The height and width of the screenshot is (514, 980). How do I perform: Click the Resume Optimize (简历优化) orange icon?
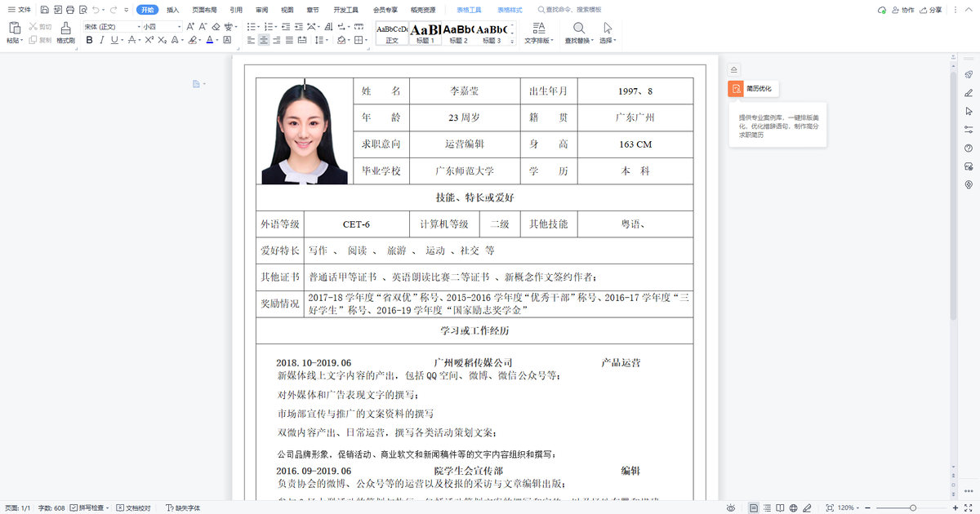tap(735, 88)
